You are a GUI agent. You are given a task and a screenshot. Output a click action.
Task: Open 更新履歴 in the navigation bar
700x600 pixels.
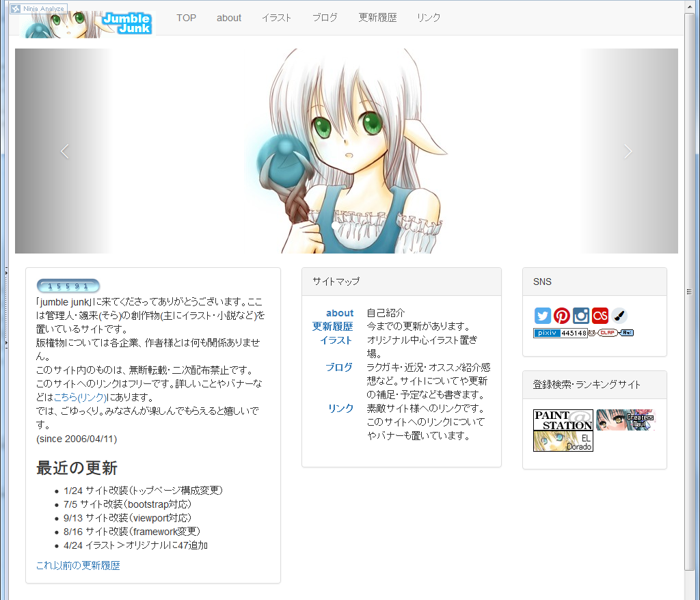click(377, 18)
